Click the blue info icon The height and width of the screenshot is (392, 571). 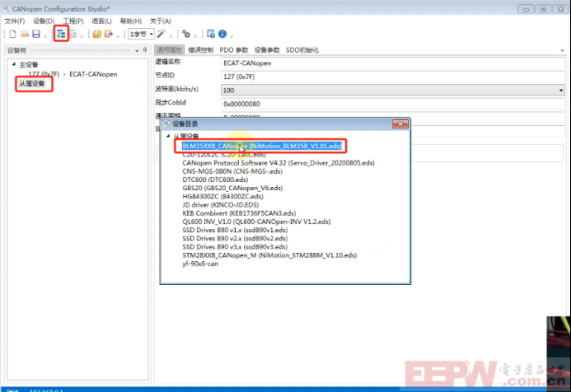pos(222,34)
